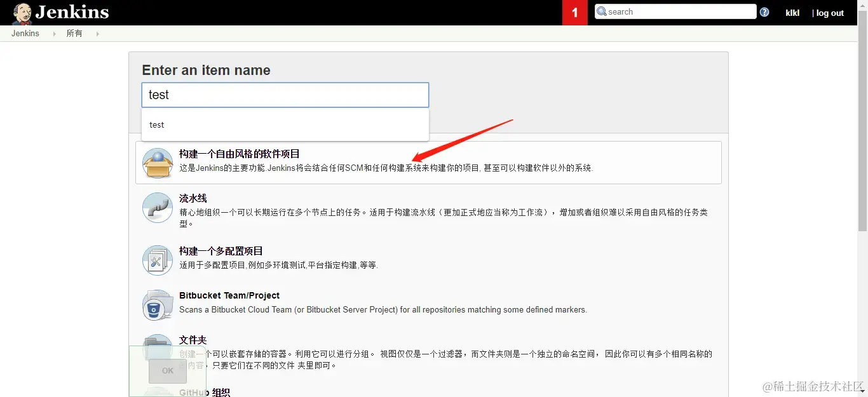Open the search help question mark icon

pos(764,12)
